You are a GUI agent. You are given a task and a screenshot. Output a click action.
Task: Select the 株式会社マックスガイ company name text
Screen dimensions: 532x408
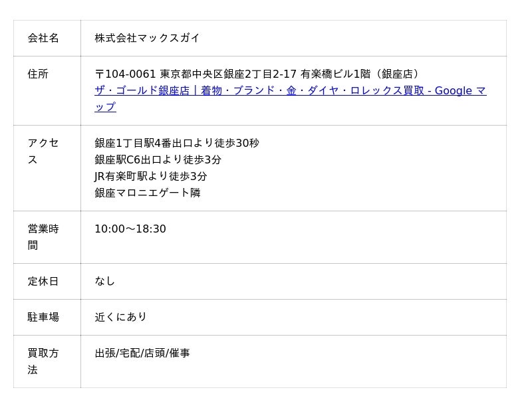click(147, 38)
